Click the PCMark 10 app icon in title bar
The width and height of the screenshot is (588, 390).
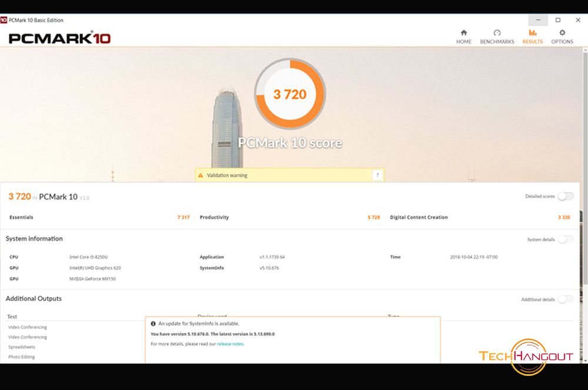click(x=4, y=20)
